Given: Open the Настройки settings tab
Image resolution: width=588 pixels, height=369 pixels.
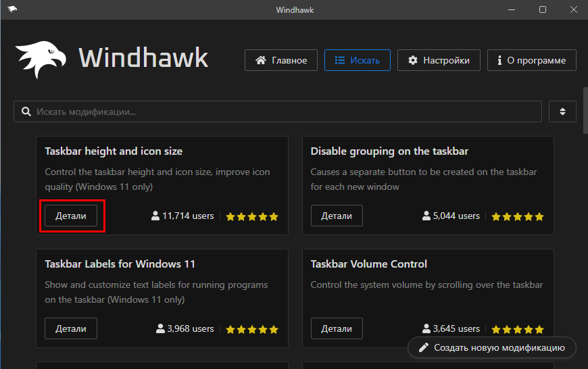Looking at the screenshot, I should point(439,60).
